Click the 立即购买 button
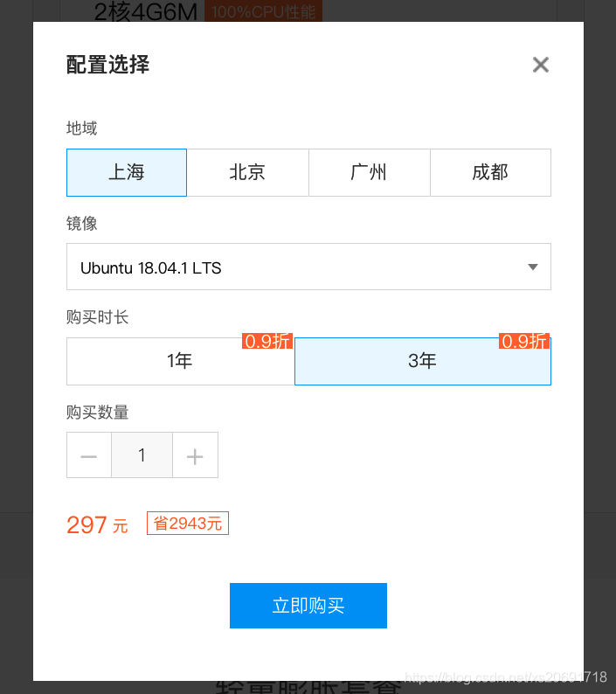The height and width of the screenshot is (694, 616). click(308, 606)
